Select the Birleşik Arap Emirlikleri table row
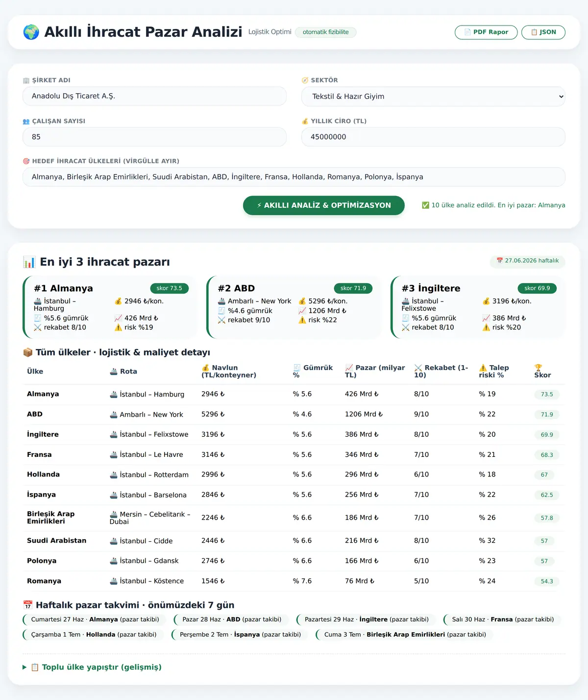 click(294, 518)
